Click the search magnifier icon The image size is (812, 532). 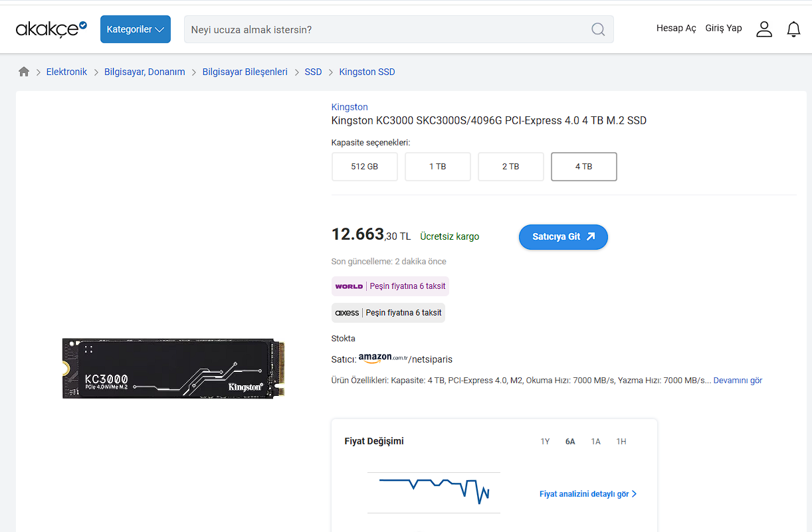tap(598, 29)
